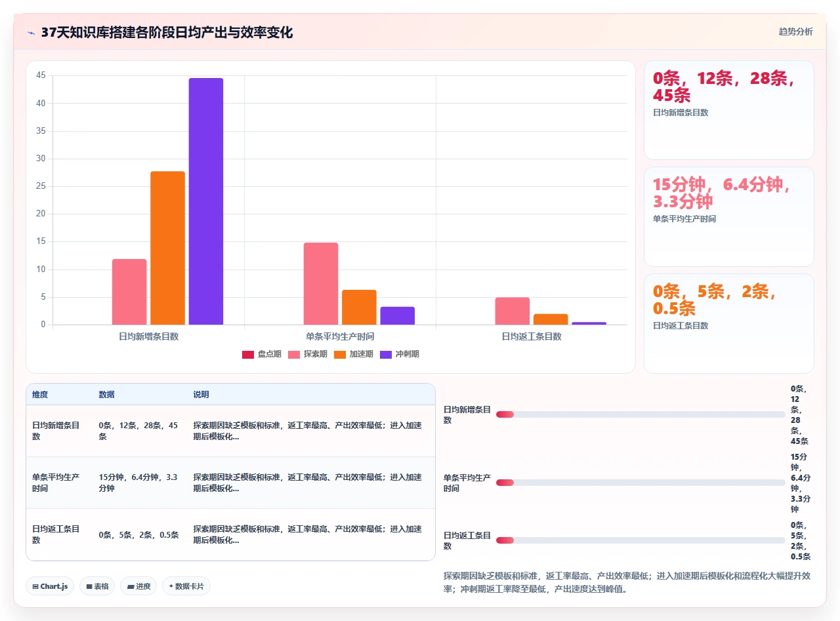Click the 日均返工条目数 caption in the data card
This screenshot has width=840, height=621.
[681, 325]
